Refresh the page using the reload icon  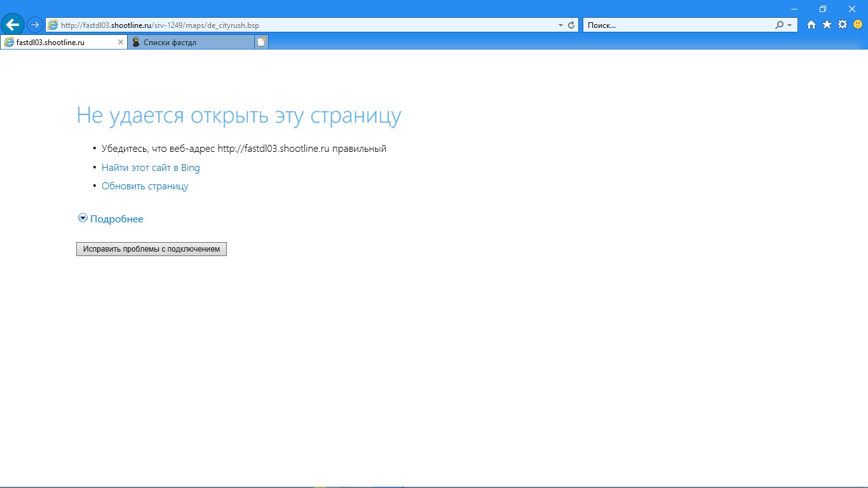click(571, 25)
